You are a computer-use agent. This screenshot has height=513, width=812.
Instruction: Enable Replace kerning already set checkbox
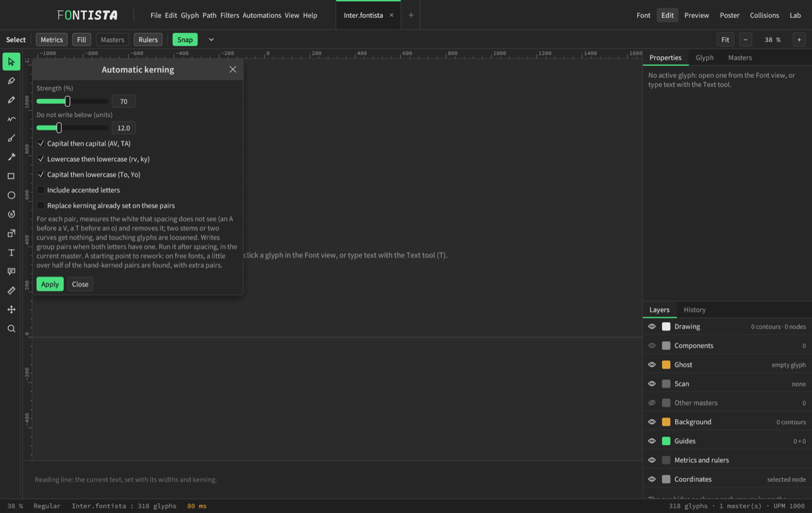coord(41,205)
